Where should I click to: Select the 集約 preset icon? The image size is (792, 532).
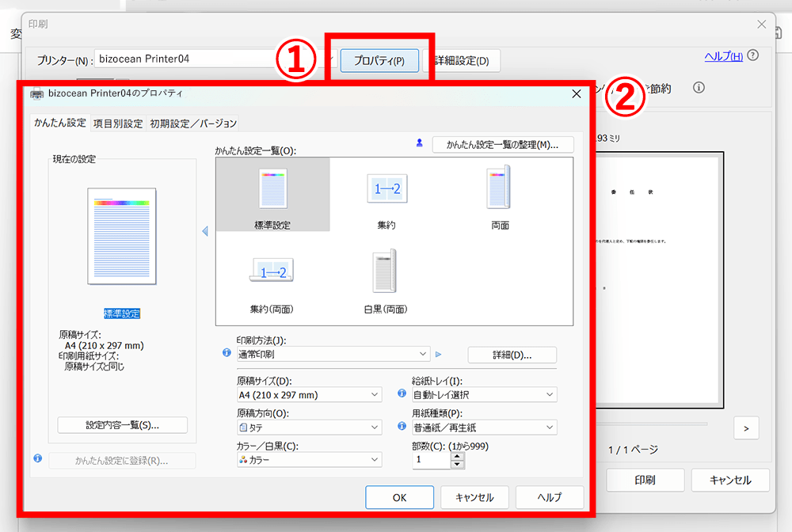[x=387, y=189]
